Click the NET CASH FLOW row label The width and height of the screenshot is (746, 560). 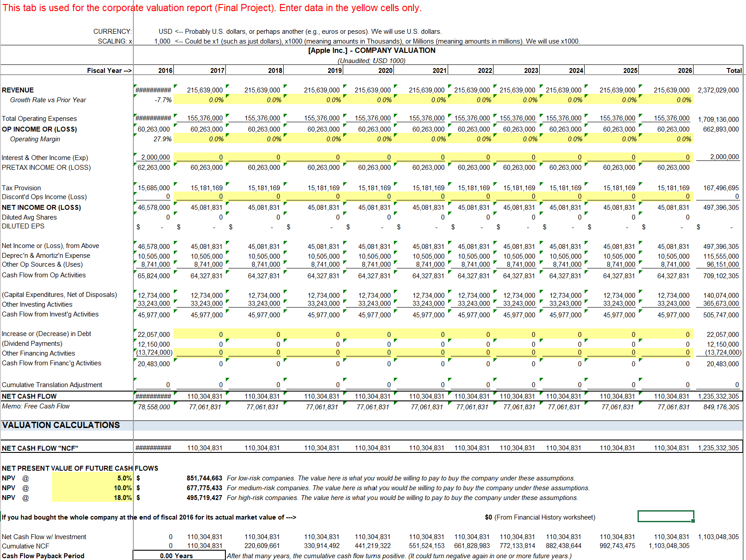coord(29,396)
